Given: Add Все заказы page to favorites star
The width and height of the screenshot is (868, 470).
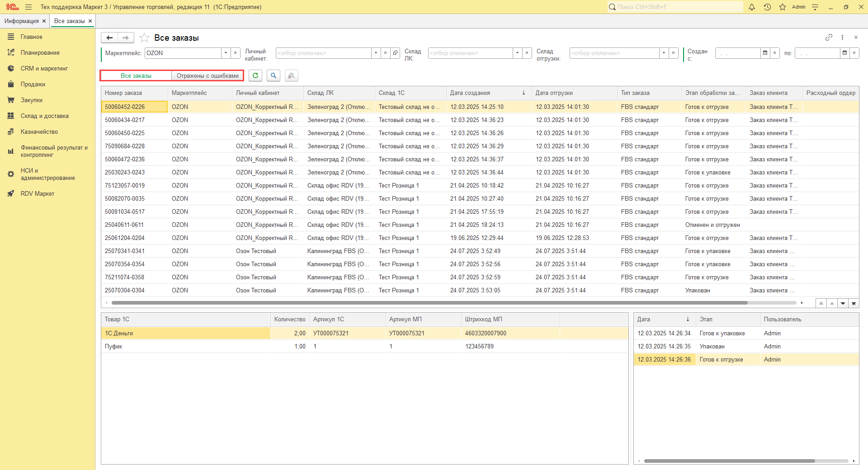Looking at the screenshot, I should pos(144,38).
